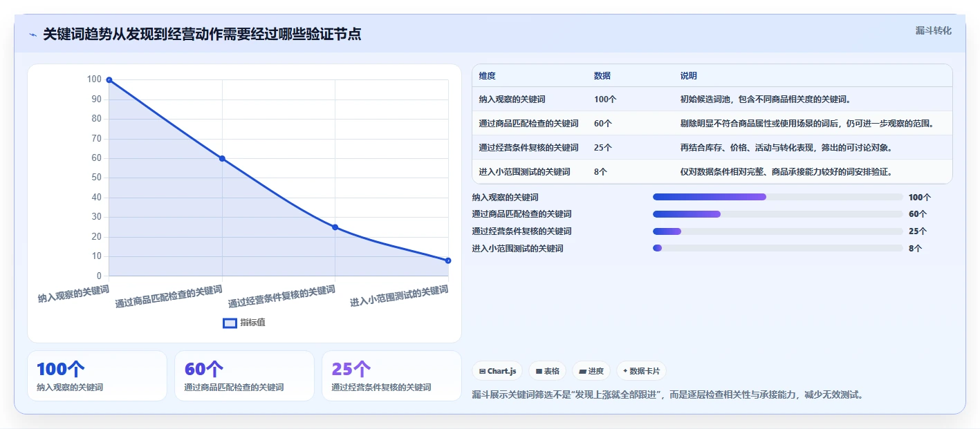Click the 漏斗转化 tag
Image resolution: width=980 pixels, height=429 pixels.
[933, 30]
